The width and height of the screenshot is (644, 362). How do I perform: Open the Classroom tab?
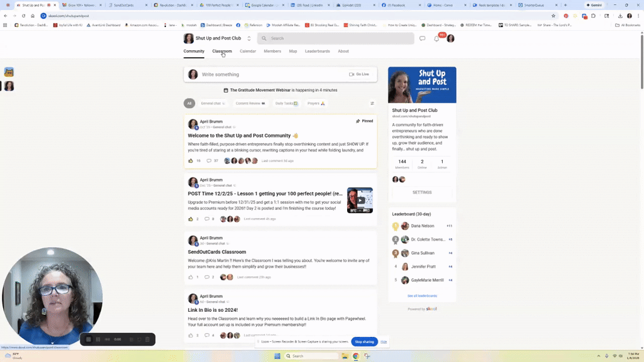pyautogui.click(x=222, y=52)
